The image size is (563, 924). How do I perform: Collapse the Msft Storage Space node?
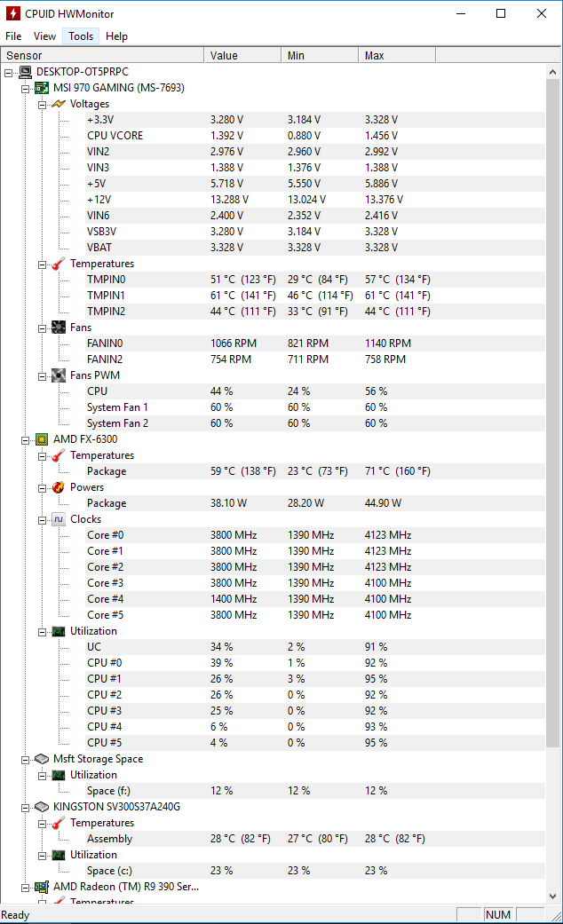tap(26, 760)
